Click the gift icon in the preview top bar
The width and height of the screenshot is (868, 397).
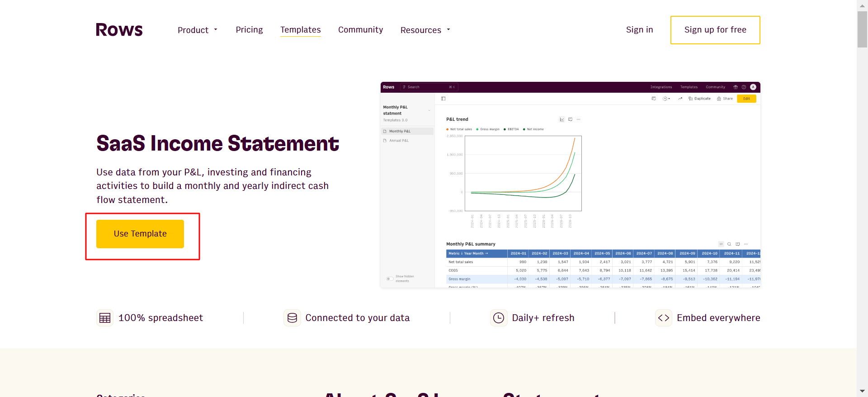coord(736,87)
